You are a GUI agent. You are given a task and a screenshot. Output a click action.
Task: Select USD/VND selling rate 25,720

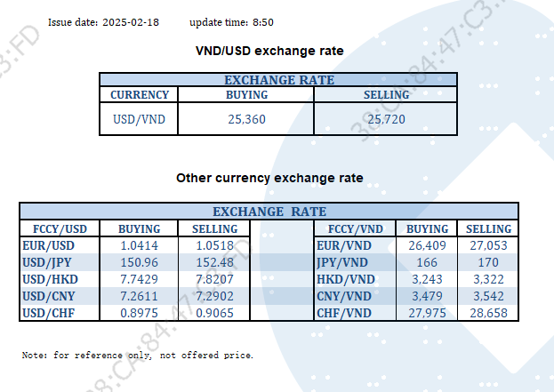tap(386, 117)
